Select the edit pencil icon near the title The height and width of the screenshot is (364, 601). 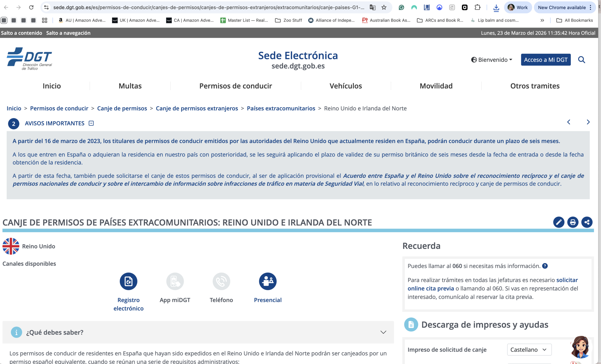559,222
